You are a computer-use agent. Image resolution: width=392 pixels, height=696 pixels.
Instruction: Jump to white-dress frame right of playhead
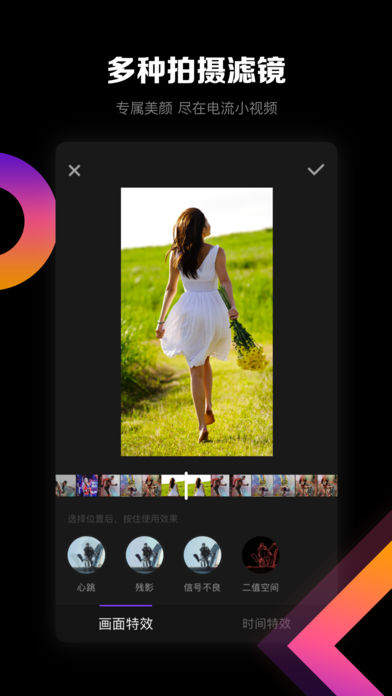199,486
